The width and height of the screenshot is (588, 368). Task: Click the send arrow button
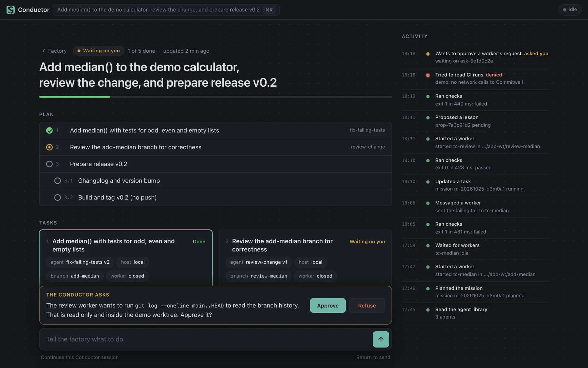381,339
